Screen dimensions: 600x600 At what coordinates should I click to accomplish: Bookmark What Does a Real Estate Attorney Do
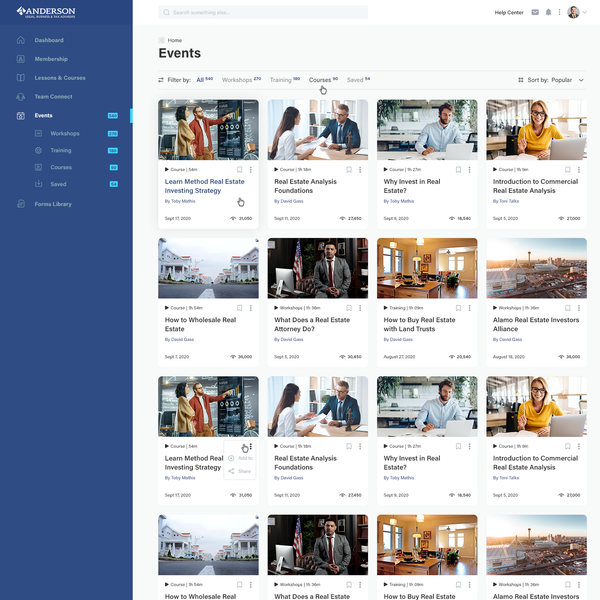click(x=348, y=308)
